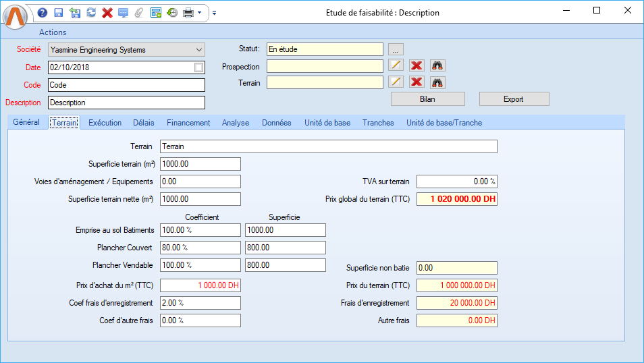The image size is (644, 363).
Task: Click the Bilan button
Action: [x=428, y=99]
